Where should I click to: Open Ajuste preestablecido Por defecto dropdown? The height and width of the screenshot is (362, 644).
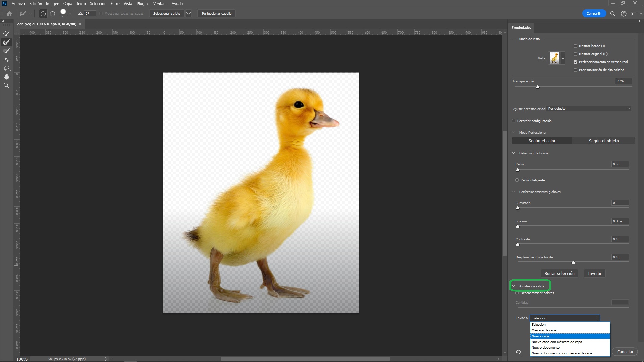point(589,109)
